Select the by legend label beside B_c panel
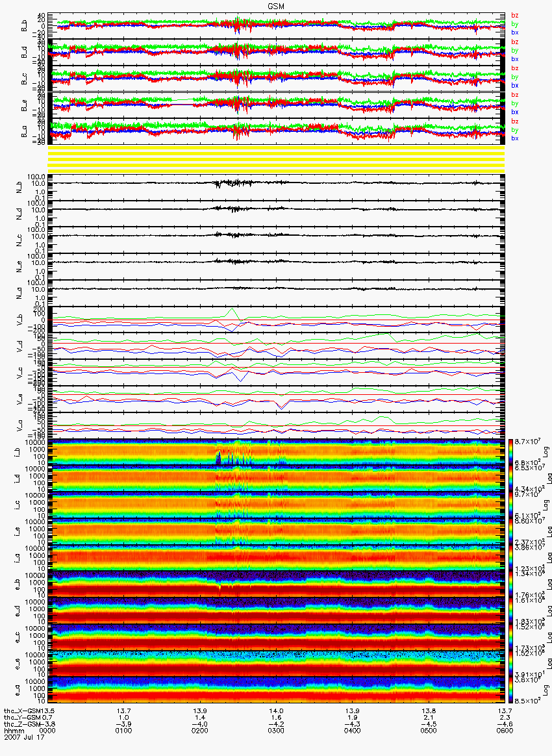The height and width of the screenshot is (756, 552). coord(515,77)
